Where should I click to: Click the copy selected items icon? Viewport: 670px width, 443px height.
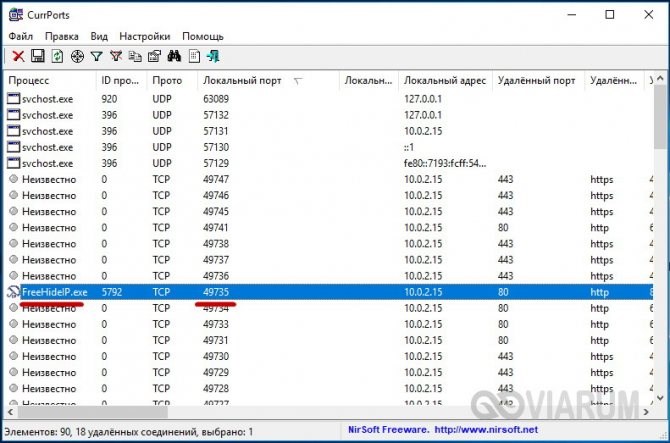click(x=135, y=56)
